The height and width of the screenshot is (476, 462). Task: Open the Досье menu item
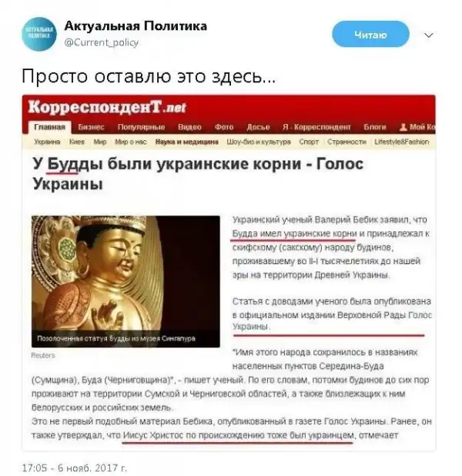coord(258,127)
